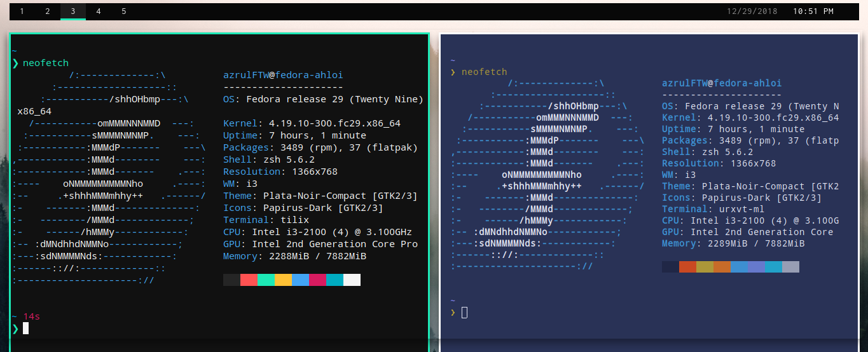
Task: Click the WM: i3 line in right terminal
Action: [679, 175]
